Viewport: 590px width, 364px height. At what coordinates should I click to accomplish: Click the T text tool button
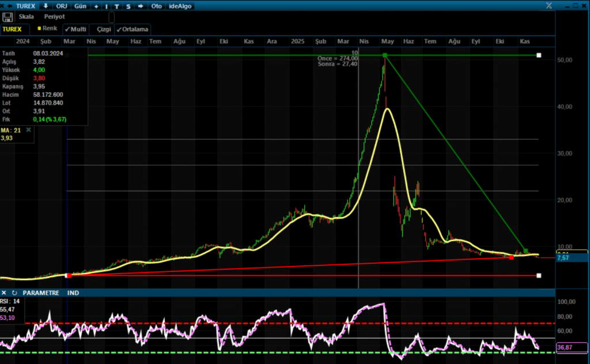click(117, 6)
